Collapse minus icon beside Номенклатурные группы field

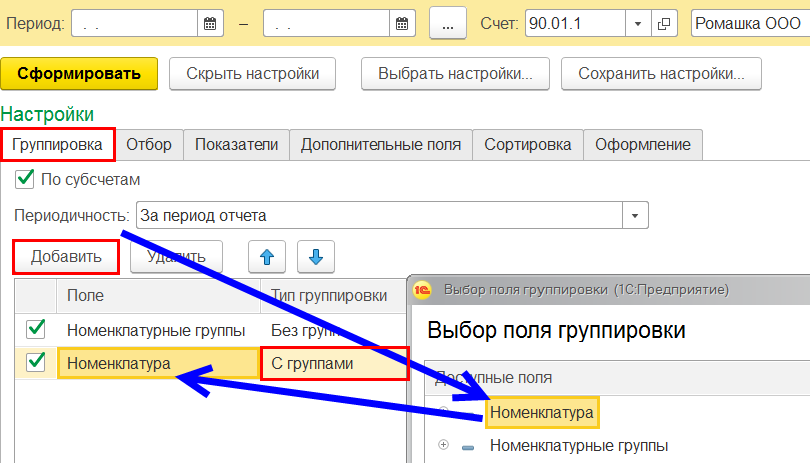point(468,446)
